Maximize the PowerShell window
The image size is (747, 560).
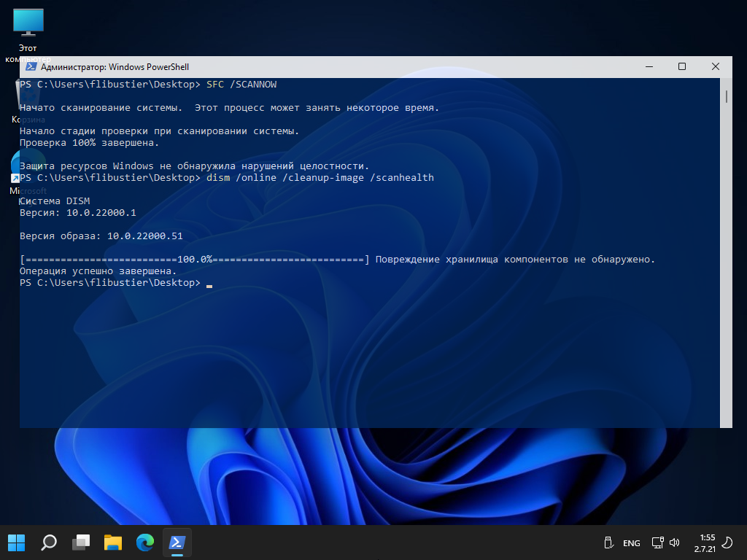tap(682, 66)
